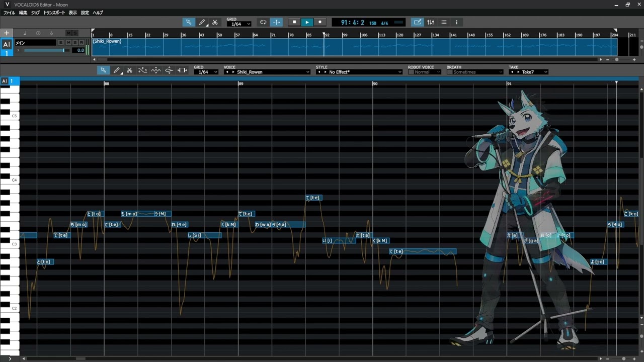Viewport: 644px width, 362px height.
Task: Enable BREATH checkbox
Action: click(x=449, y=72)
